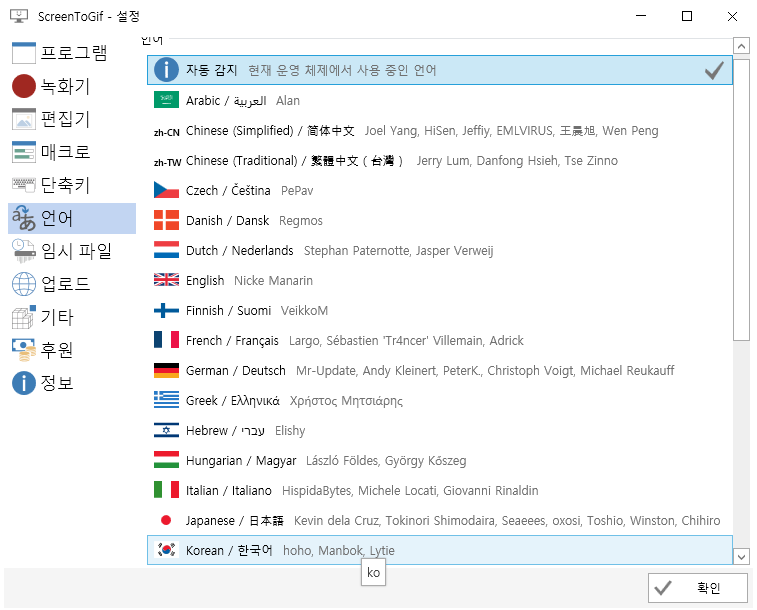757x610 pixels.
Task: Click the Finnish flag icon
Action: [x=167, y=310]
